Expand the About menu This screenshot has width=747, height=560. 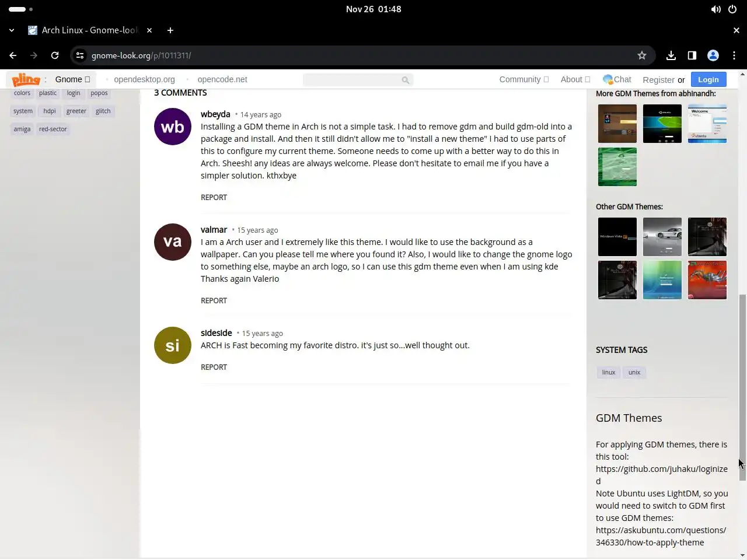pos(575,79)
